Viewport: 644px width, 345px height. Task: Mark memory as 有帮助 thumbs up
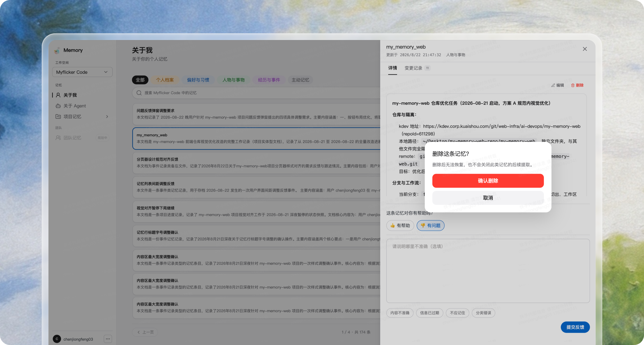click(400, 225)
